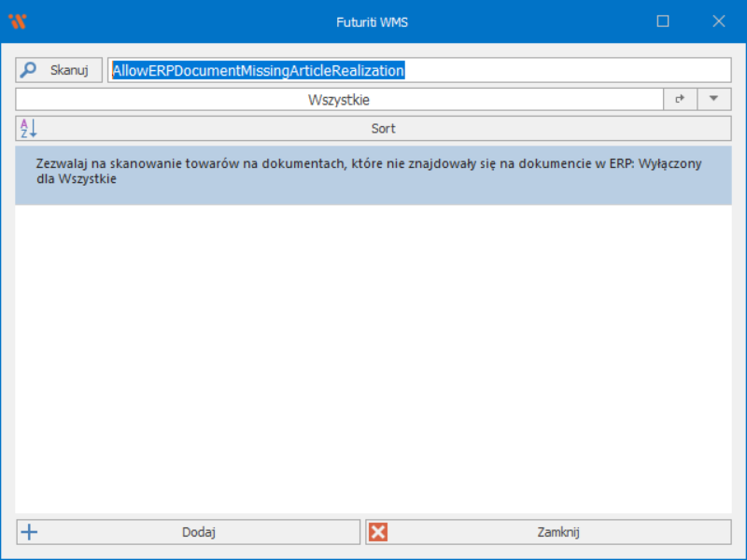Click the 'Futuriti WMS' title bar text
This screenshot has width=747, height=560.
click(x=373, y=21)
